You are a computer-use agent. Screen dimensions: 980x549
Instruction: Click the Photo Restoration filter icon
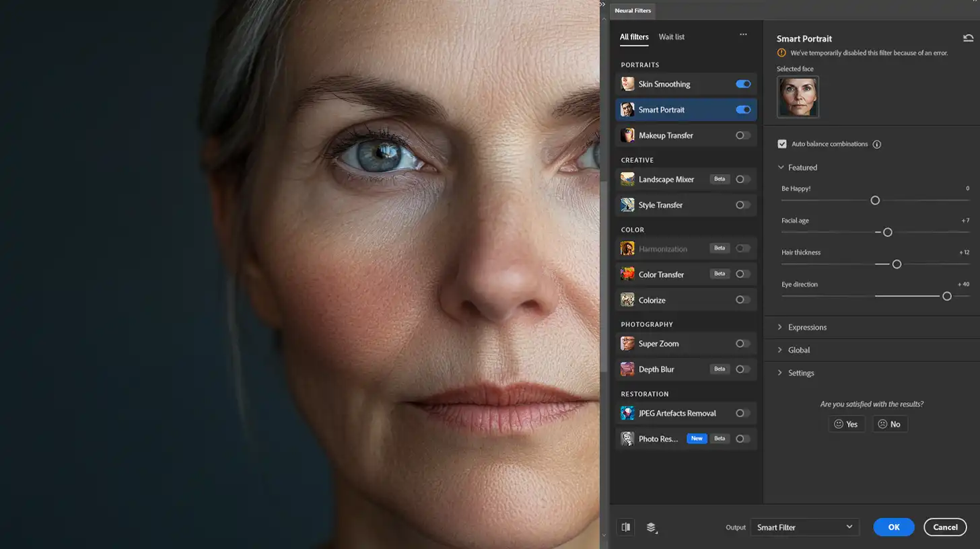pyautogui.click(x=627, y=439)
